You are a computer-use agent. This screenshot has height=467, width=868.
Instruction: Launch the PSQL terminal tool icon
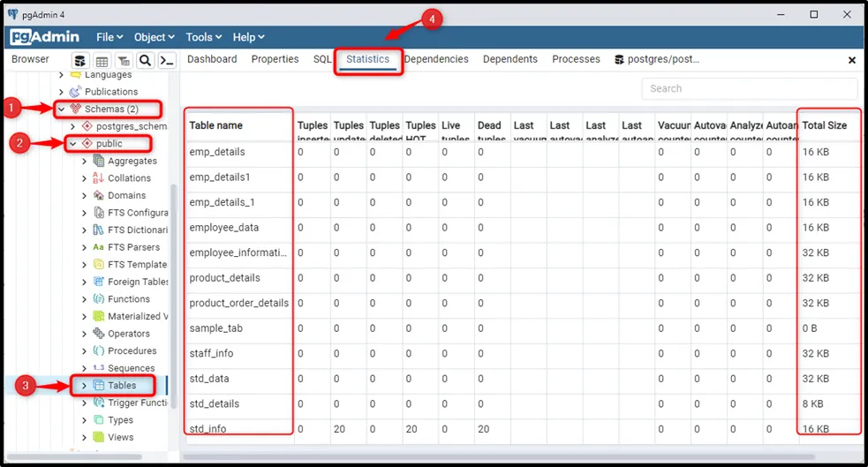[167, 60]
